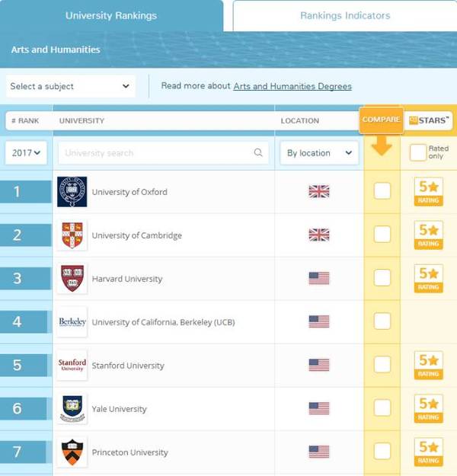Screen dimensions: 457x476
Task: Click rank number 1 cell
Action: 25,192
